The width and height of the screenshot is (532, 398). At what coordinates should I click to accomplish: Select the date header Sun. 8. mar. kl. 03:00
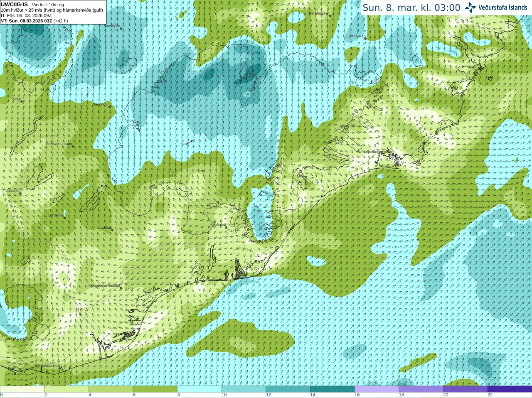(411, 7)
